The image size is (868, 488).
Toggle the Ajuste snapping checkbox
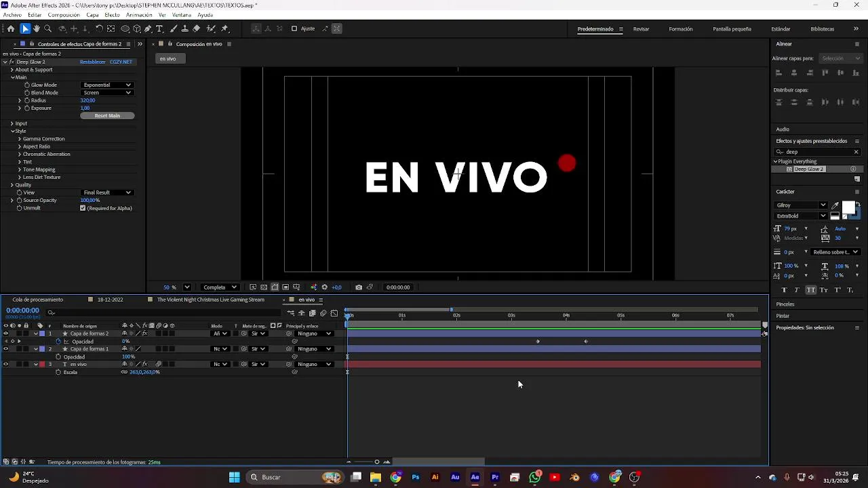pos(294,28)
